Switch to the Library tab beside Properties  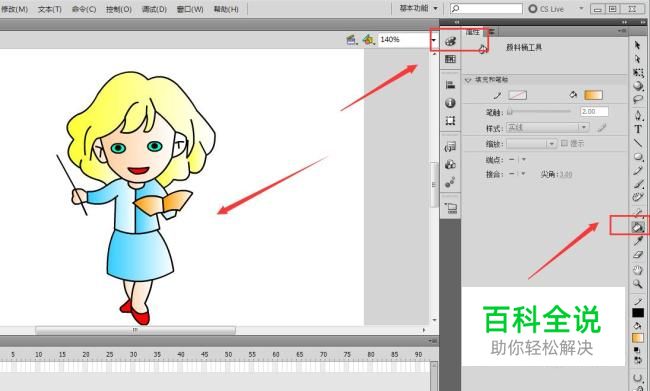coord(492,32)
